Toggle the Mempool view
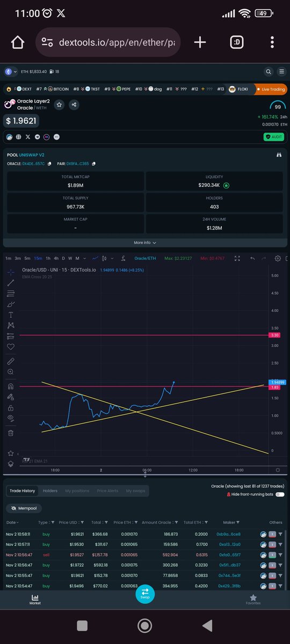290x644 pixels. (24, 508)
